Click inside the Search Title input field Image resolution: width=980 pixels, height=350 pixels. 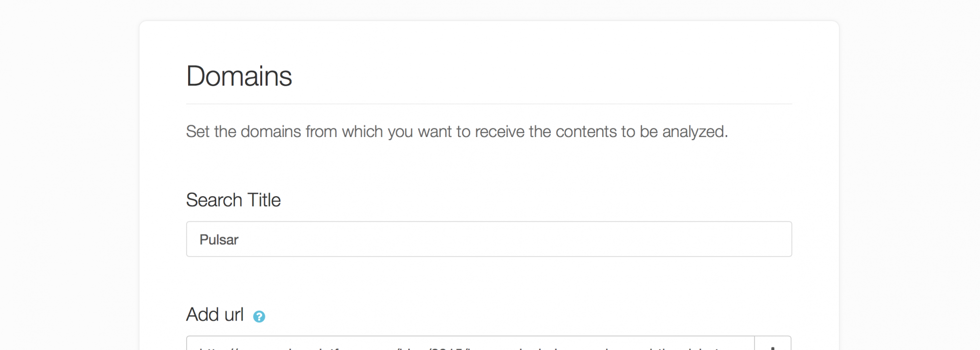click(489, 239)
